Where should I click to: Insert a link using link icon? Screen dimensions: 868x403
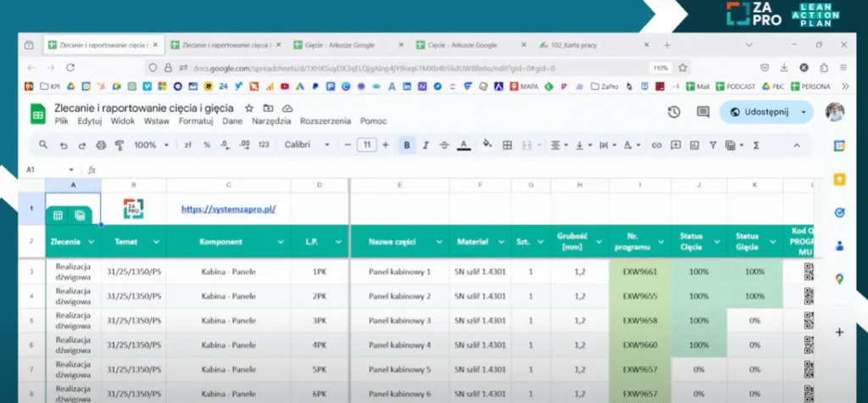point(657,145)
